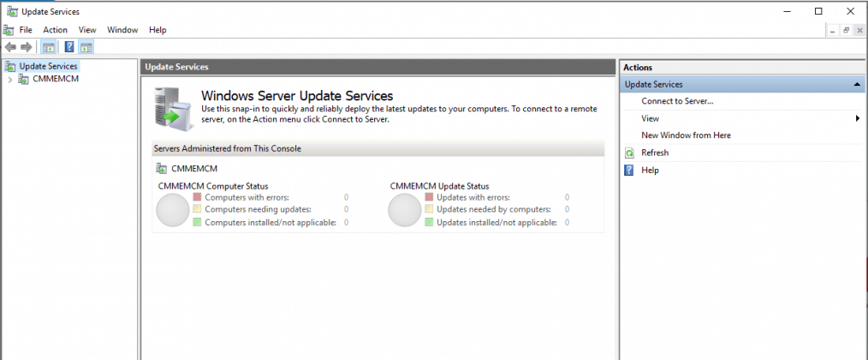Toggle the Show/Hide Console Tree icon
Screen dimensions: 868x360
tap(48, 47)
